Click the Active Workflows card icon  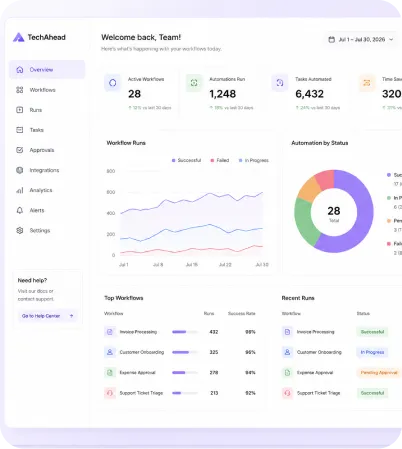113,83
